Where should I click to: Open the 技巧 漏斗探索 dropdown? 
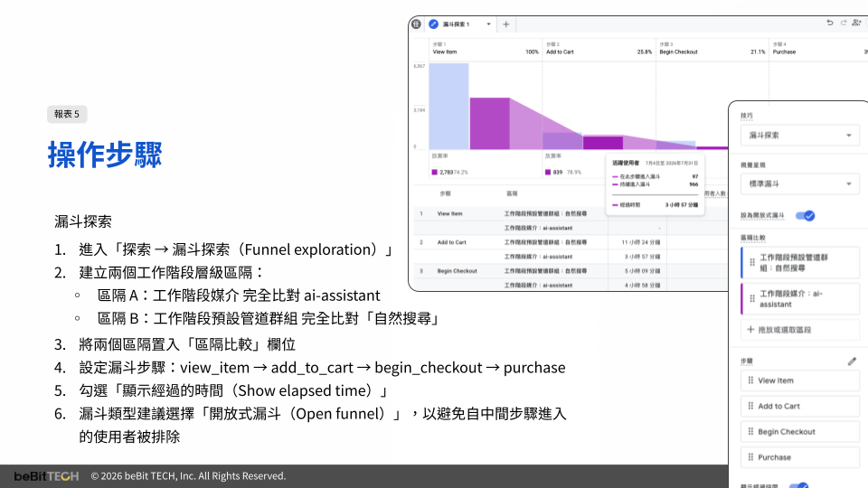[800, 136]
